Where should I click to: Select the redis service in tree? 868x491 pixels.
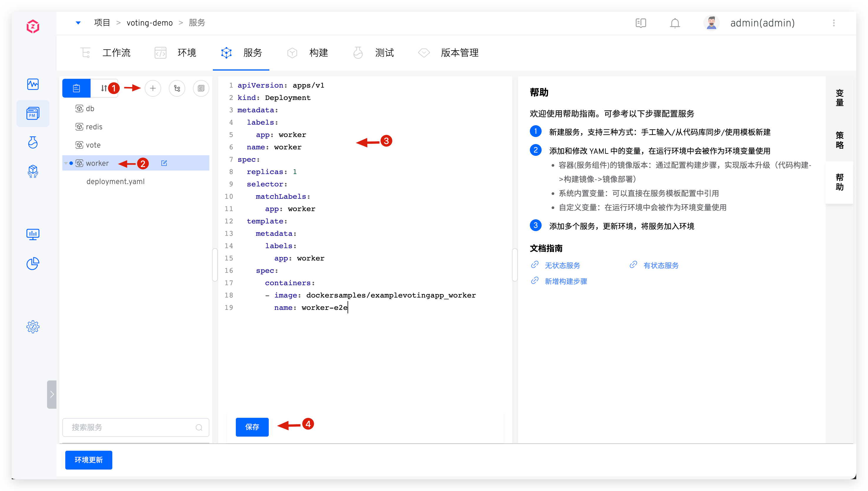(94, 127)
